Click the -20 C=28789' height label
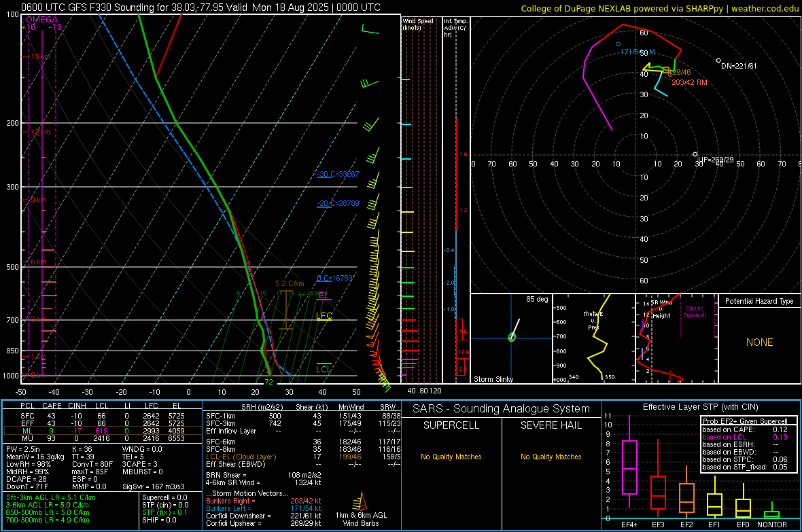Screen dimensions: 802x532 pos(338,203)
